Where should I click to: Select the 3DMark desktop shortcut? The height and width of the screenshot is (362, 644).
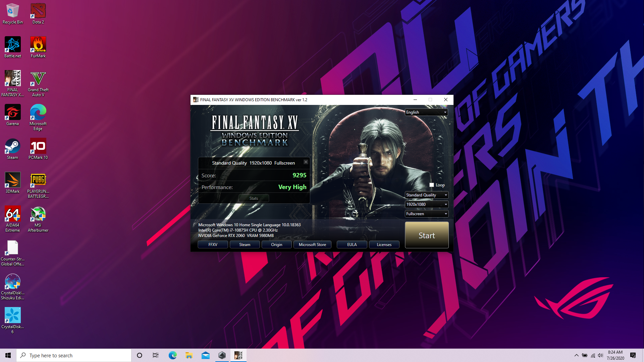coord(13,183)
